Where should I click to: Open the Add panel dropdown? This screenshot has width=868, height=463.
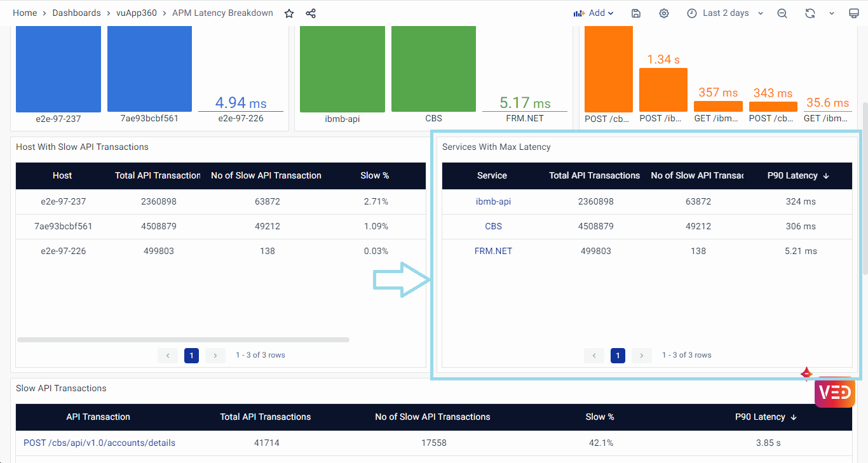click(x=593, y=13)
